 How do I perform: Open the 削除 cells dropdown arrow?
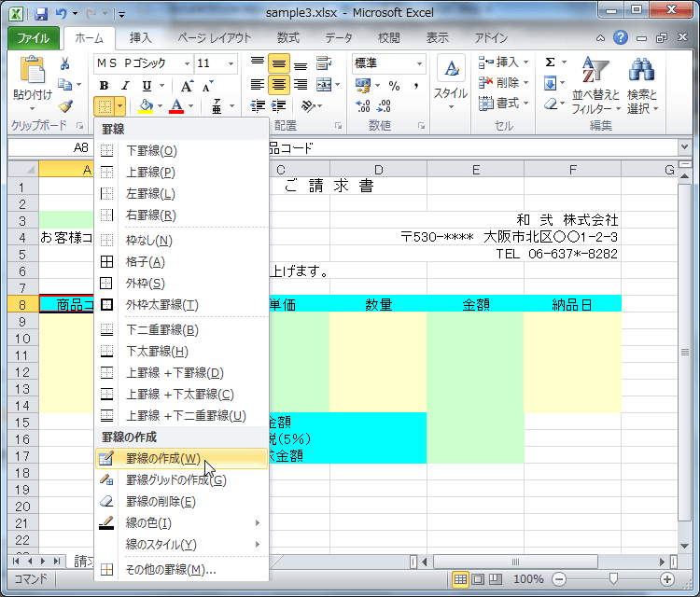(x=525, y=82)
